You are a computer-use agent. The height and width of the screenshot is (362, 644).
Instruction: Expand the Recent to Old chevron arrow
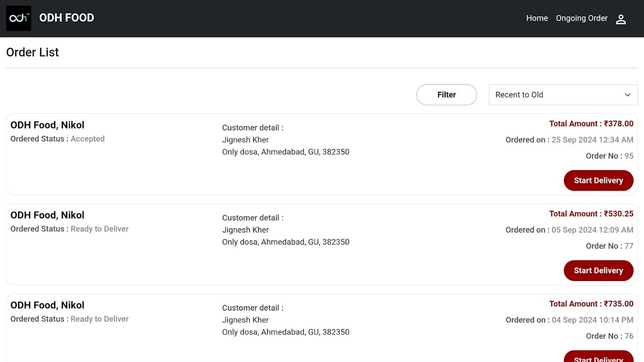(x=627, y=95)
